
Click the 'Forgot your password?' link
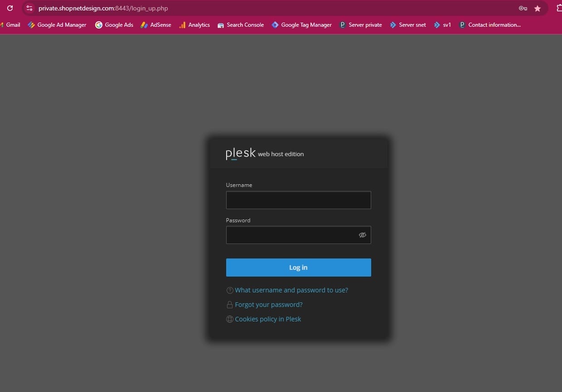click(269, 305)
